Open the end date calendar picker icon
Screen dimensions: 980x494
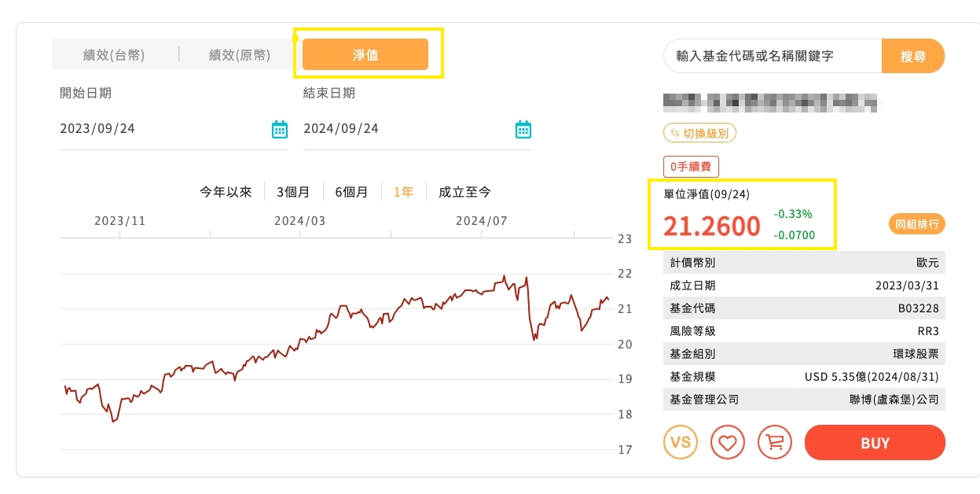(523, 130)
